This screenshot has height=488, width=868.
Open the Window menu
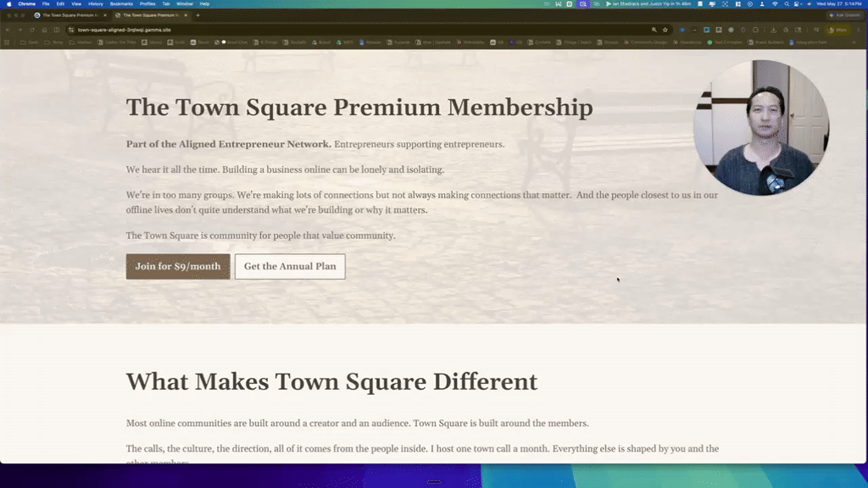click(184, 4)
